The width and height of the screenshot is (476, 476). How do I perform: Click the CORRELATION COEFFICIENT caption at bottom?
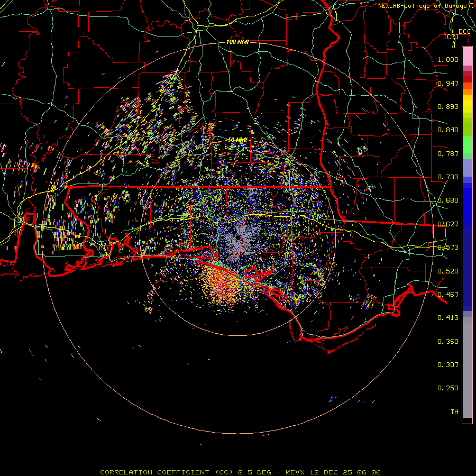[x=241, y=472]
